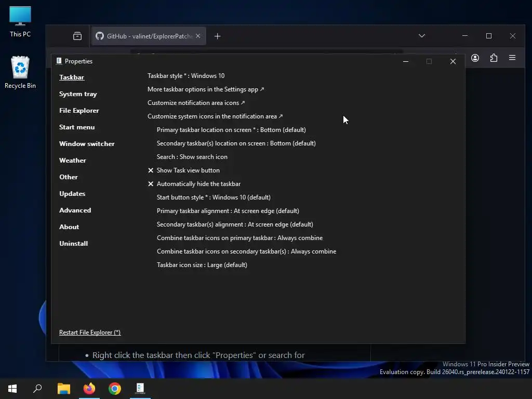Screen dimensions: 532x399
Task: Click the Windows Start button
Action: 12,389
